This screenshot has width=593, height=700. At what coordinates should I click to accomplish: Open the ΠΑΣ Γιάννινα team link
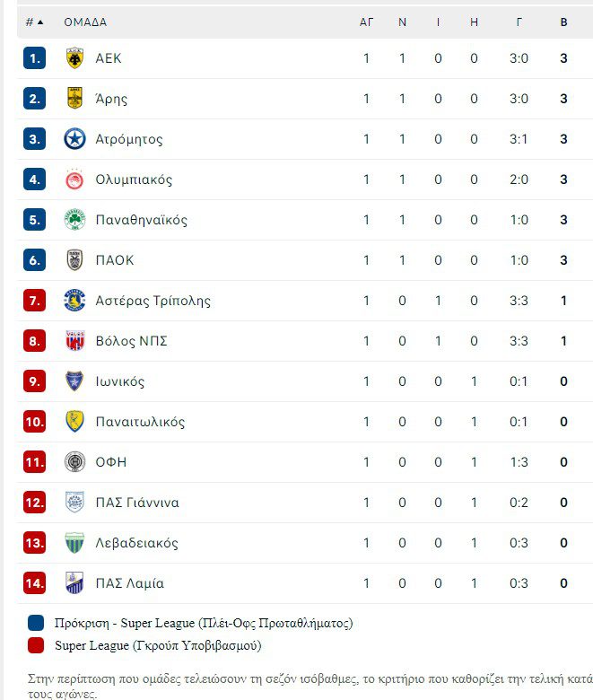pos(136,503)
